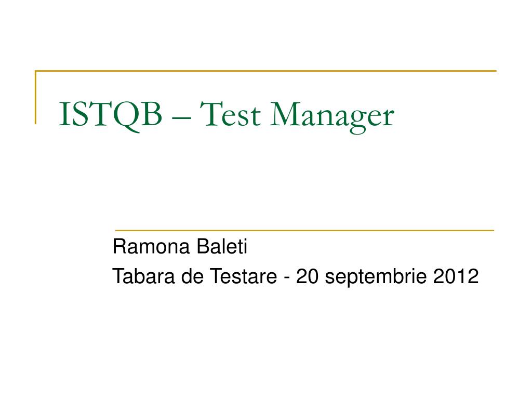
Task: Select the presenter name Ramona Baleti
Action: tap(180, 247)
